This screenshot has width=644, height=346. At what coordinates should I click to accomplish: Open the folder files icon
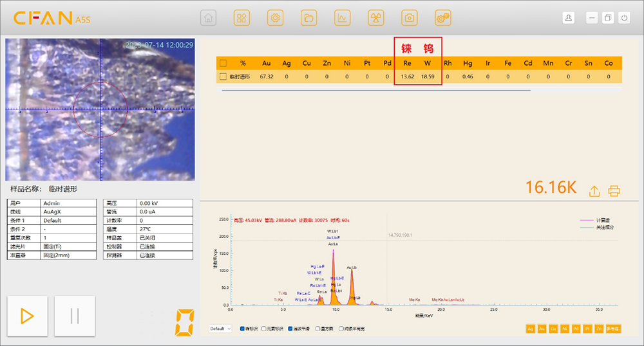coord(308,18)
